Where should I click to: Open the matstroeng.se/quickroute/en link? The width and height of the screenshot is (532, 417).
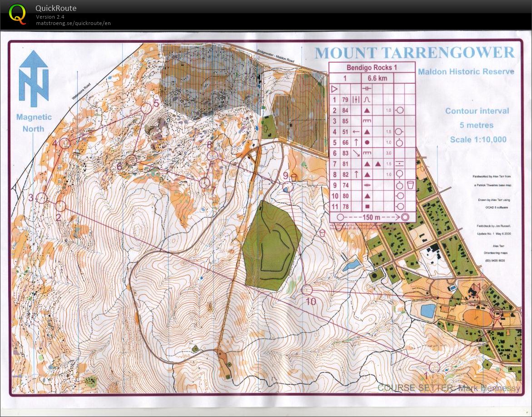[73, 23]
